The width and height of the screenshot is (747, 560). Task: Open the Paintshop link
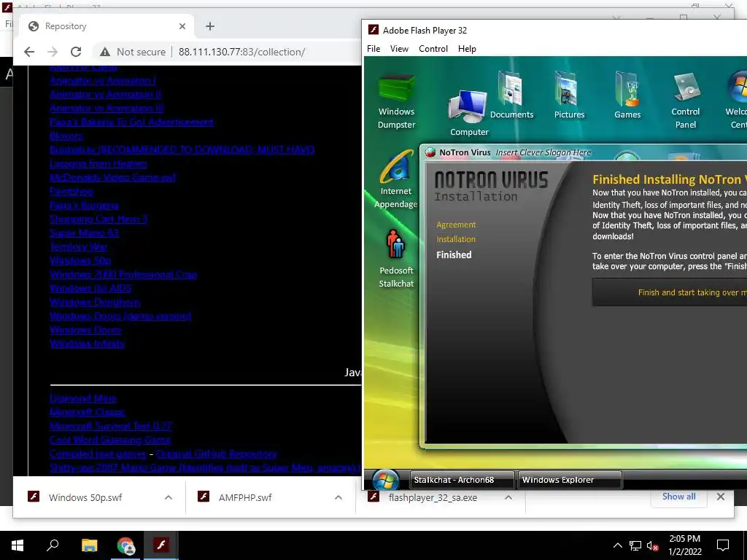(71, 191)
